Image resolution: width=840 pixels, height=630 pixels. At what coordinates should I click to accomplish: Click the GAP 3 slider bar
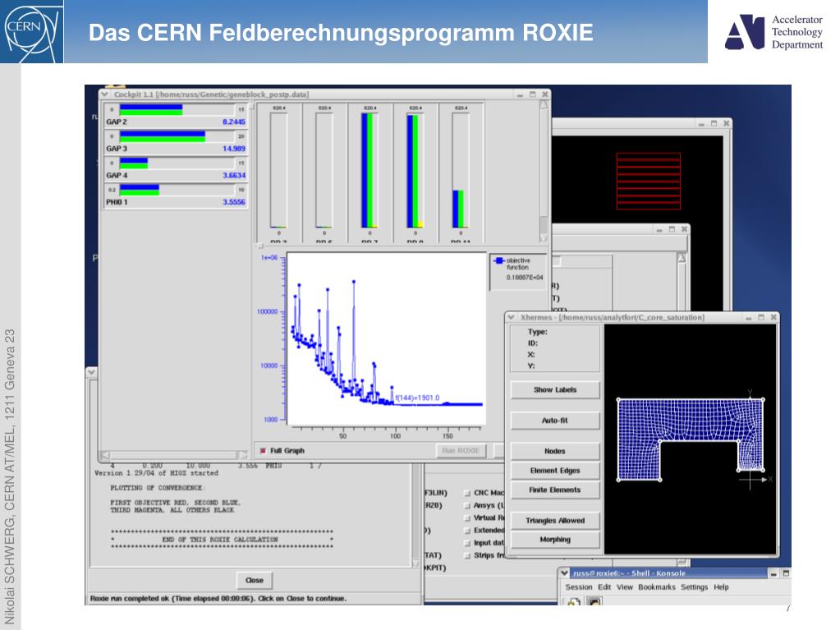click(177, 136)
